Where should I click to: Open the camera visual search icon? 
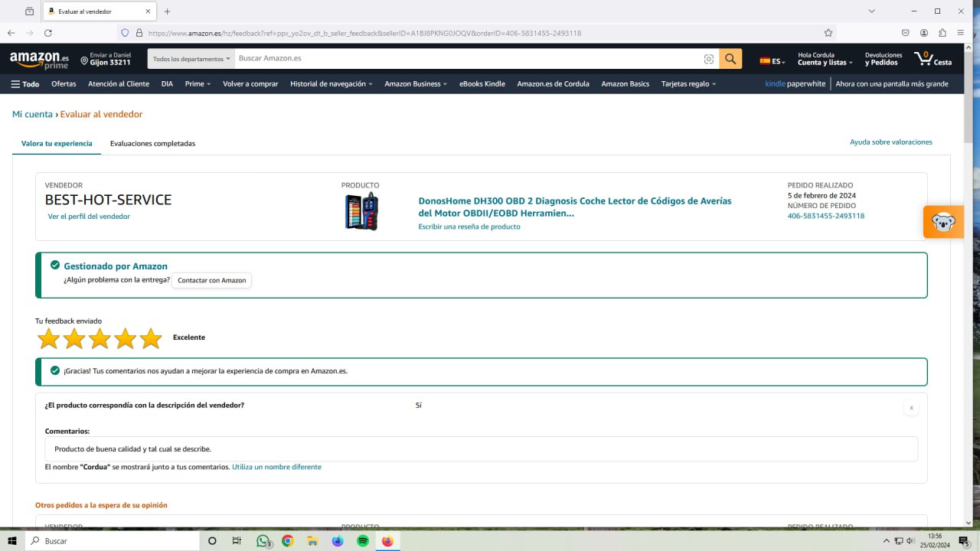point(708,59)
